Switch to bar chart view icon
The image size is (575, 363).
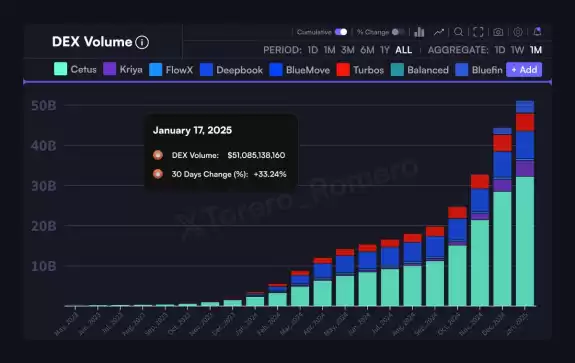tap(419, 32)
